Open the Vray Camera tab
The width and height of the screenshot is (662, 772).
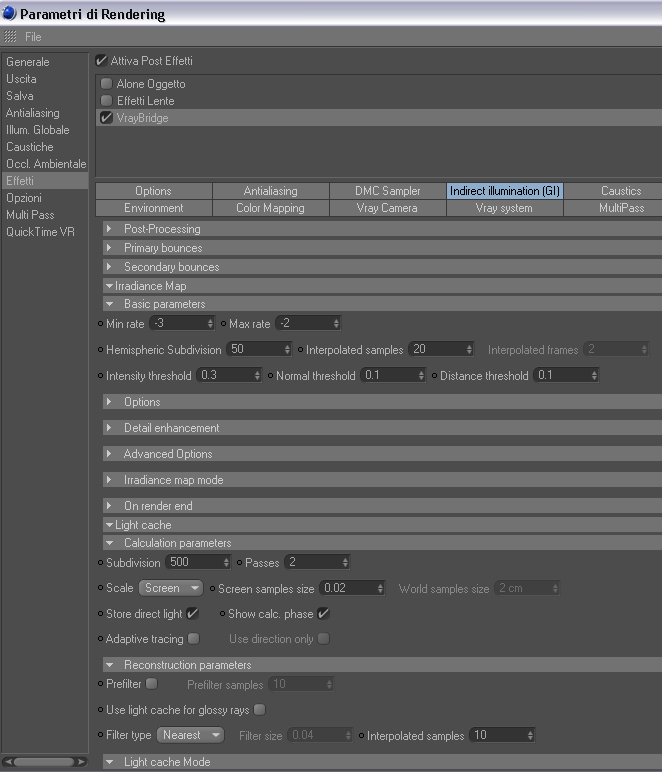tap(387, 208)
